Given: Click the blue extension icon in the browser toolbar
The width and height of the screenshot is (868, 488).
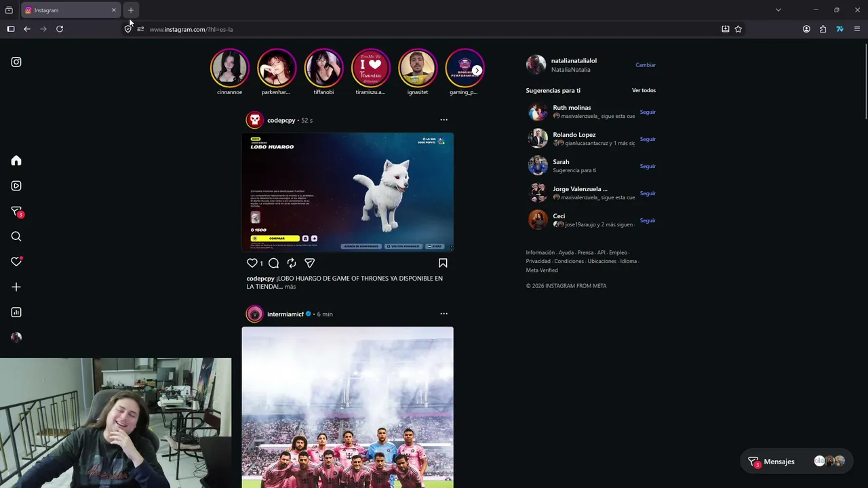Looking at the screenshot, I should coord(840,29).
